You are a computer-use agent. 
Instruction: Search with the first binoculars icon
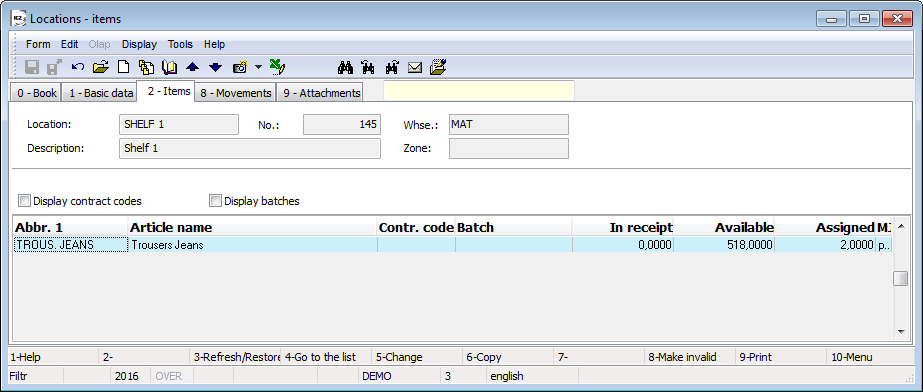pos(346,67)
